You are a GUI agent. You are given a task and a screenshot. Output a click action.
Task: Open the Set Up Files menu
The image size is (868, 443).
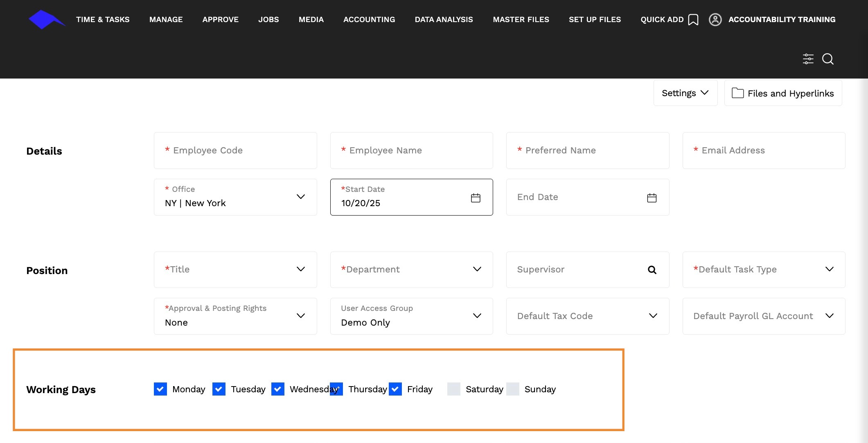point(595,20)
